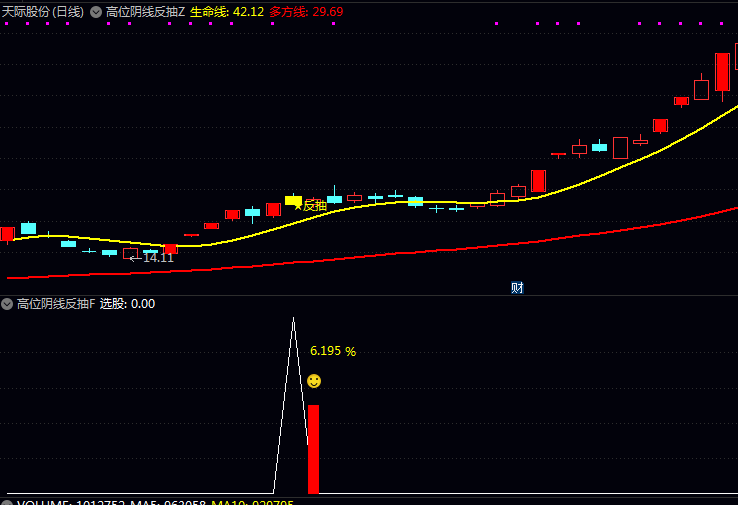Select the 高位阴线反抽F indicator name
738x505 pixels.
pos(56,304)
